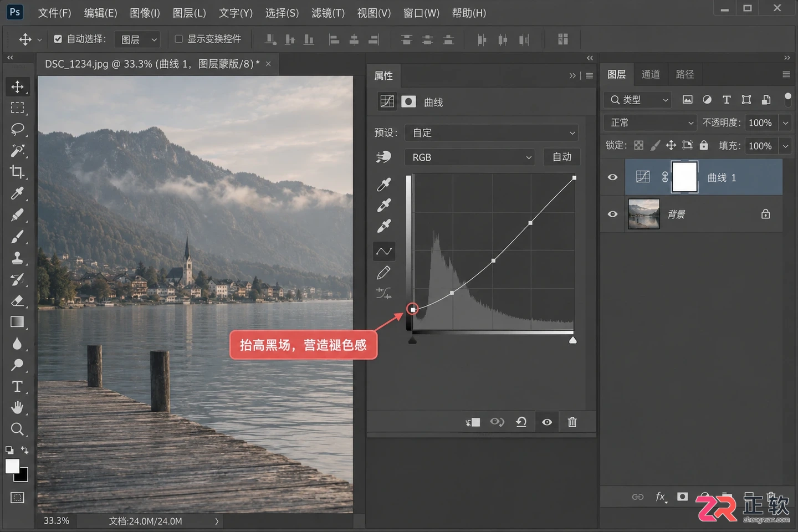Choose draw curve with pencil mode
Viewport: 798px width, 532px height.
383,273
